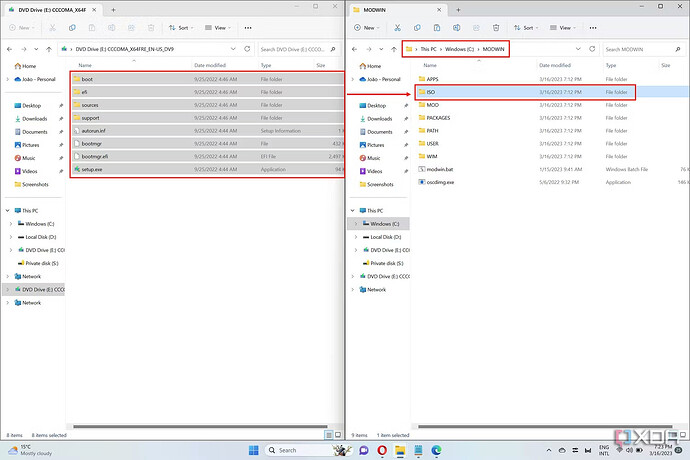
Task: Open Downloads in MODWIN window sidebar
Action: pos(380,118)
